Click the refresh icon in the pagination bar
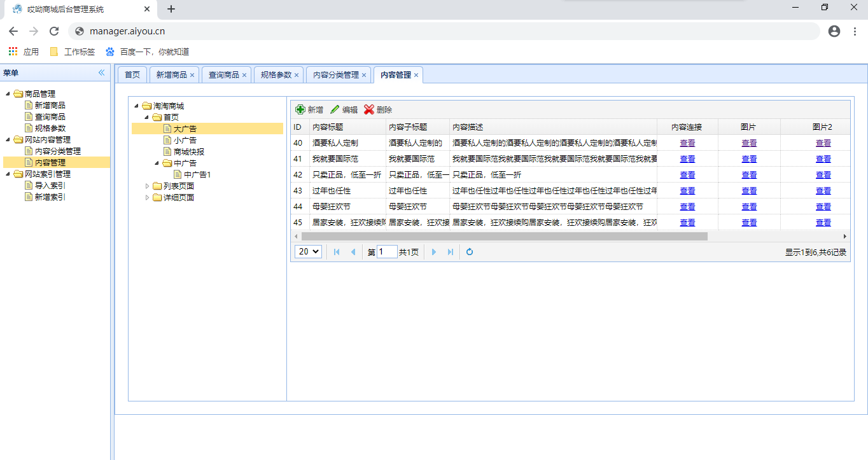The image size is (868, 460). click(x=470, y=252)
